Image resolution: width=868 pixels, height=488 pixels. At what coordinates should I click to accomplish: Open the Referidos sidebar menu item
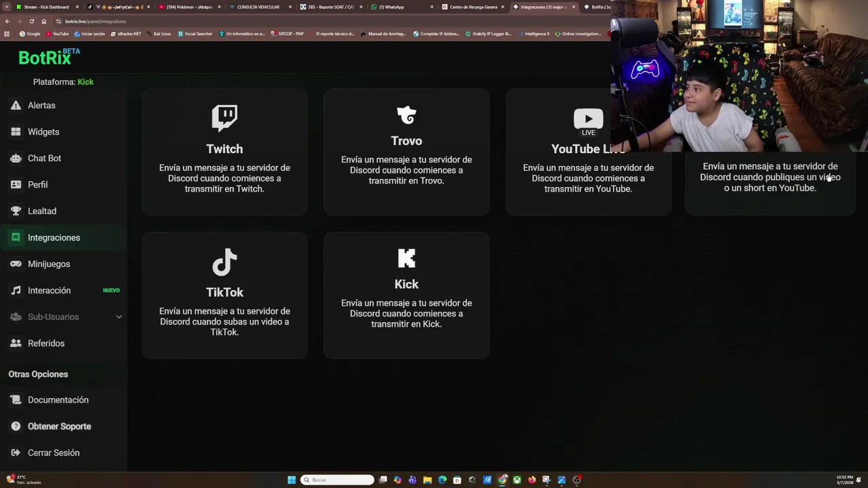[64, 343]
